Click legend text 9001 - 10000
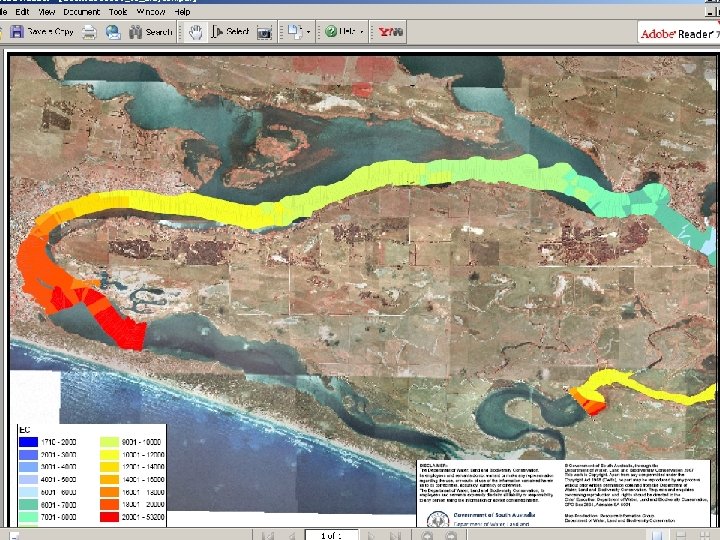 tap(141, 442)
